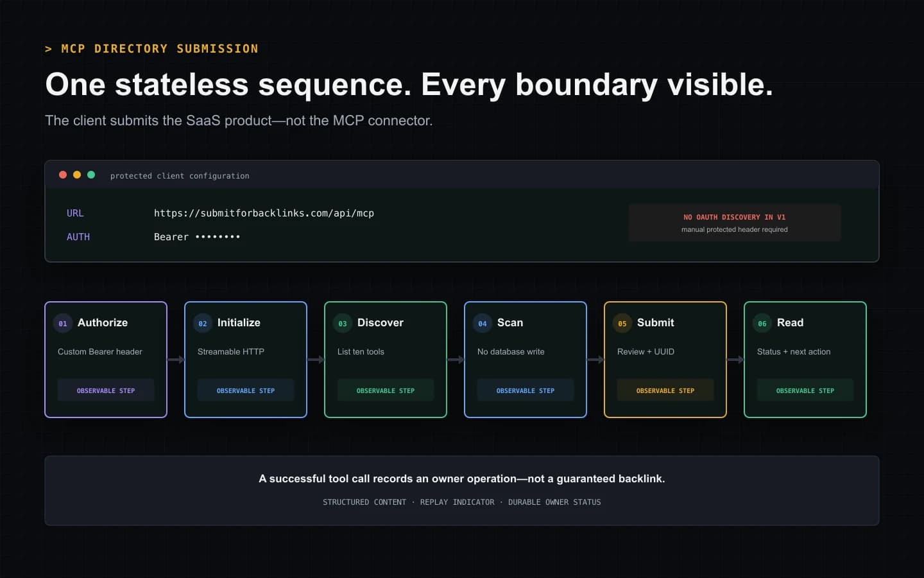The width and height of the screenshot is (924, 578).
Task: Click the URL field label
Action: 75,213
